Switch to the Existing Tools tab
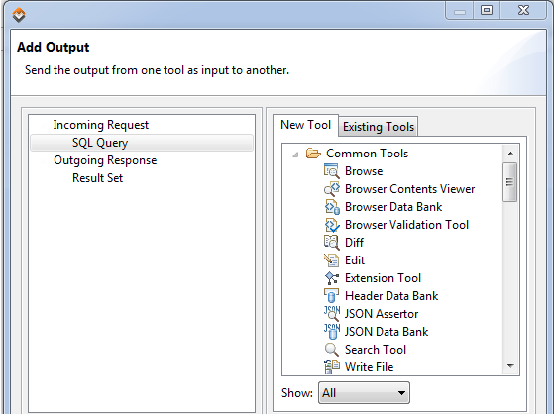The height and width of the screenshot is (414, 554). (x=378, y=127)
